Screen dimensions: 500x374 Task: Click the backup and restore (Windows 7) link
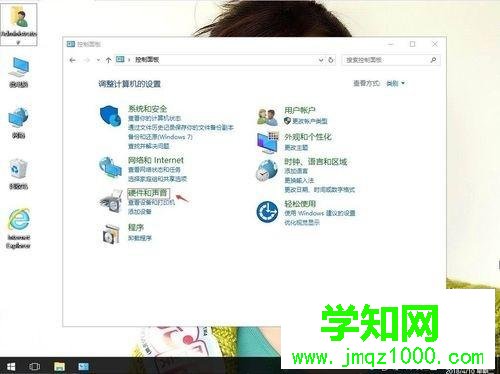pos(160,137)
